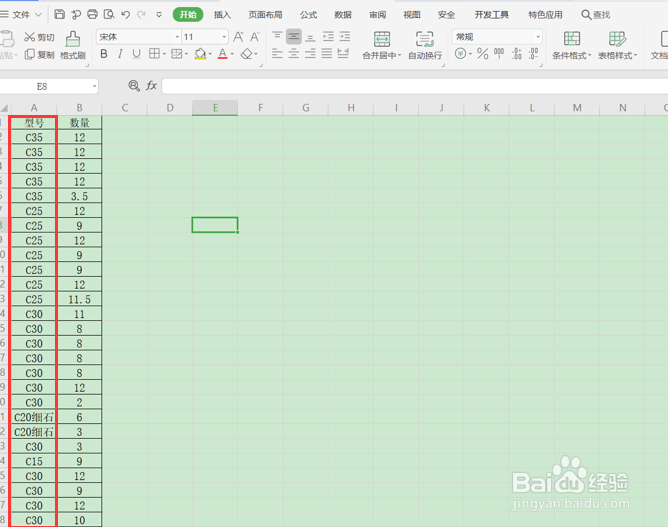Click the select-all corner triangle
The image size is (668, 527).
coord(4,108)
